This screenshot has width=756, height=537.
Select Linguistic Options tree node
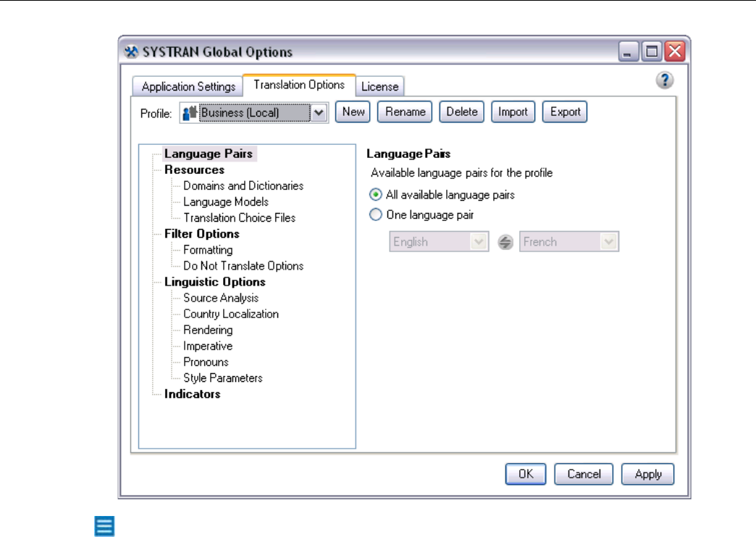click(214, 282)
